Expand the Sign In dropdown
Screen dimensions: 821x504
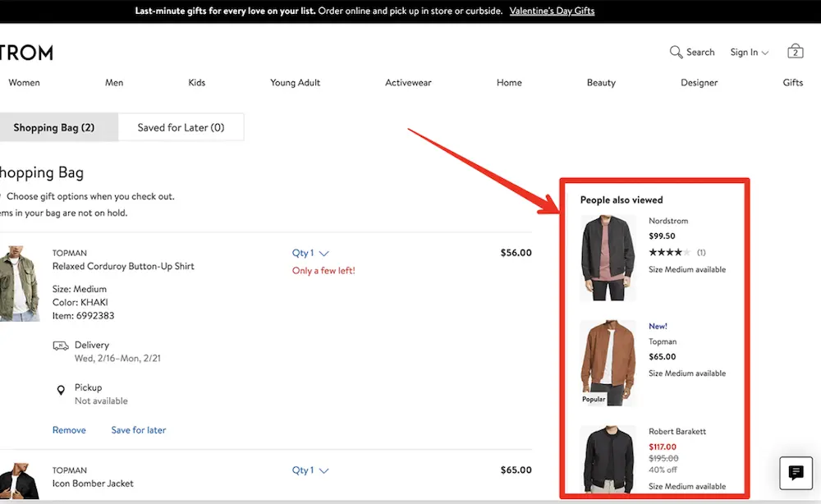(748, 52)
